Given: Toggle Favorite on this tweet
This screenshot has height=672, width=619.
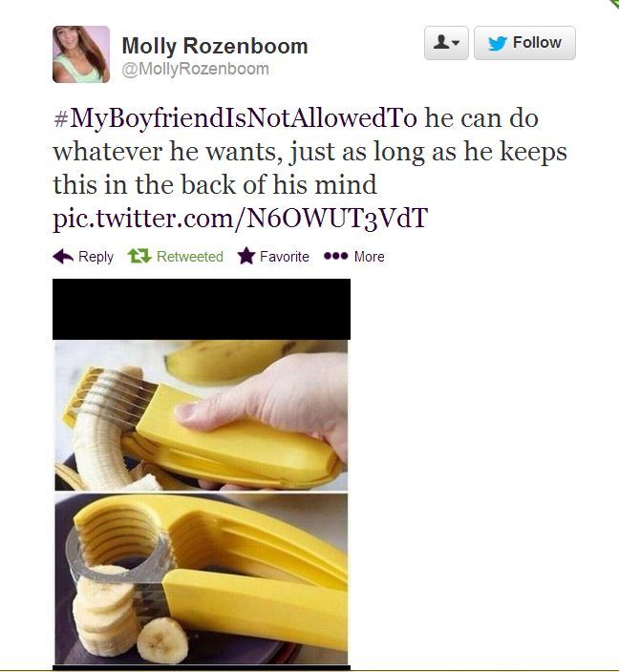Looking at the screenshot, I should (x=273, y=256).
